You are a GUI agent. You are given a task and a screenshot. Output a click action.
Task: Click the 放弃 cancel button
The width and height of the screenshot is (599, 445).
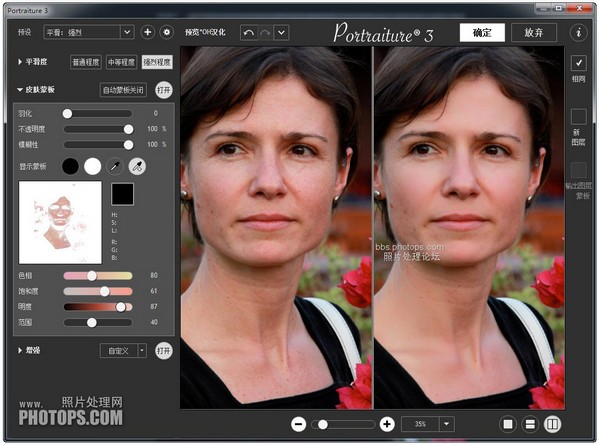pos(534,32)
